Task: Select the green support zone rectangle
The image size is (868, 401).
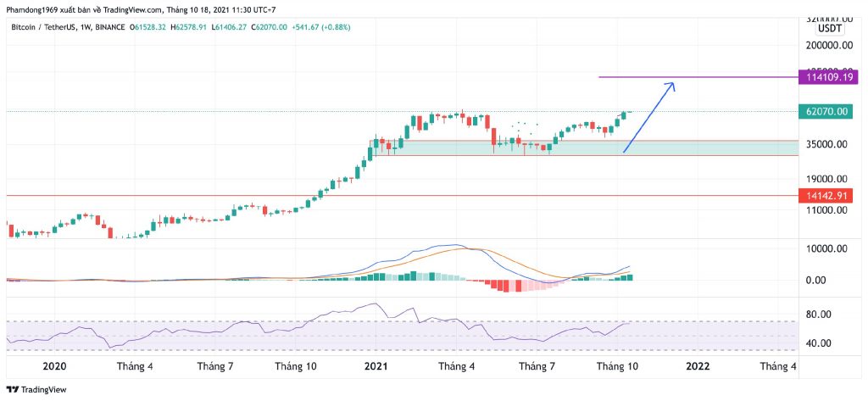Action: [593, 148]
